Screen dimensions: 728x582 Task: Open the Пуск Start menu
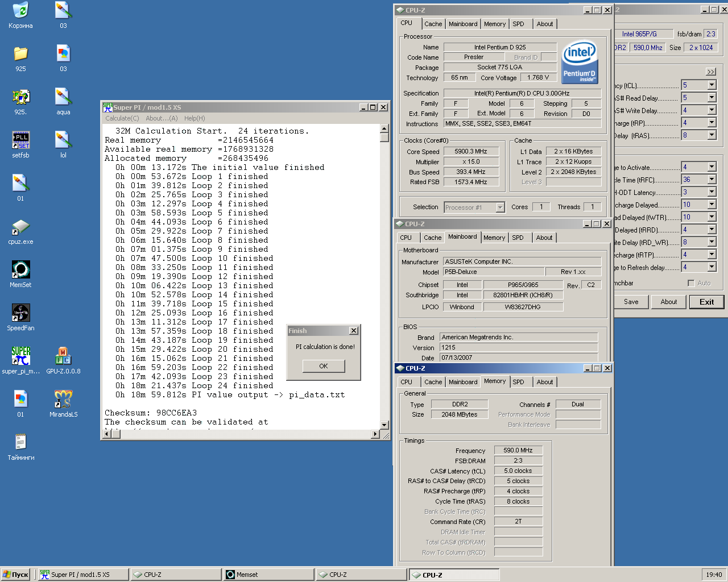point(15,575)
